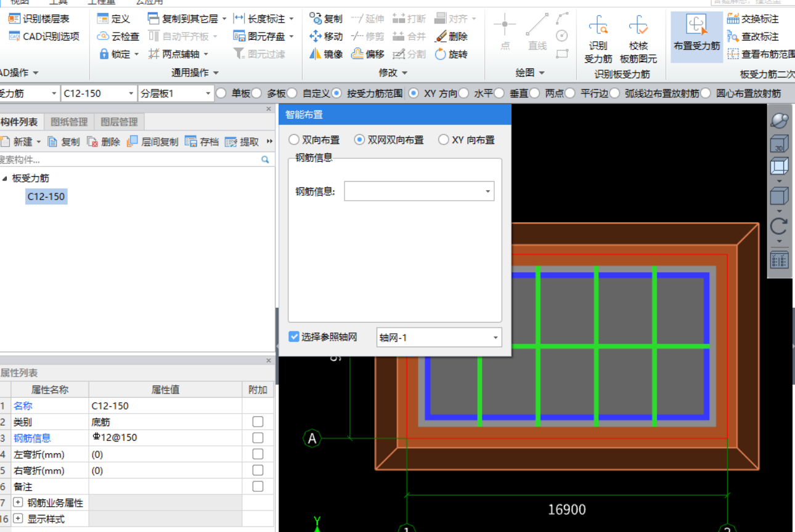Expand 显示样式 property row
795x532 pixels.
[x=18, y=519]
